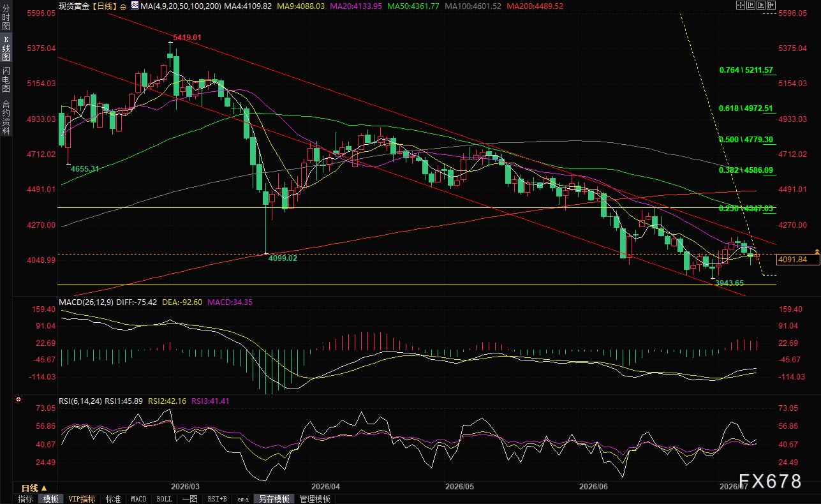Click 另存模板 to save template
This screenshot has width=821, height=504.
click(274, 499)
